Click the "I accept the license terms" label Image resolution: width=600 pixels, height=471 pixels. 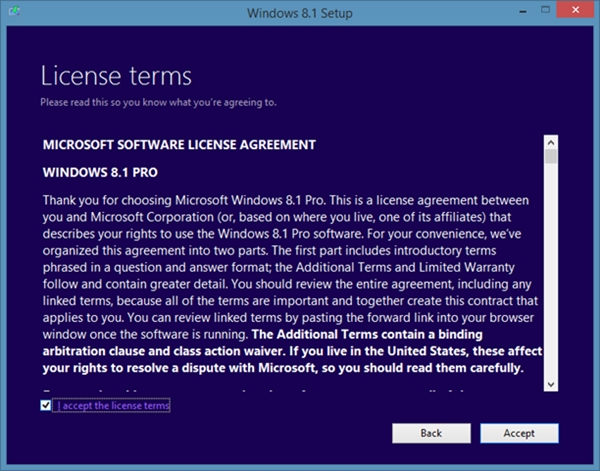112,406
